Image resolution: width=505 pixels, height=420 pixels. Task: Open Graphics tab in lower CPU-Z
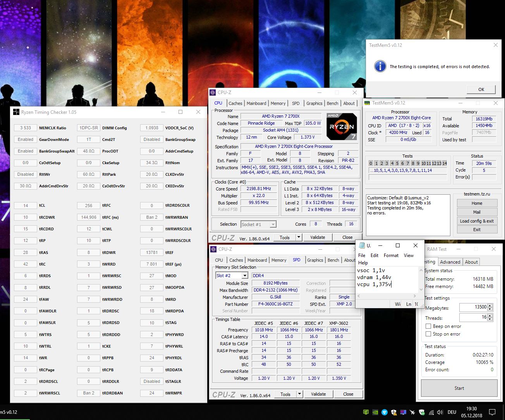pos(315,260)
